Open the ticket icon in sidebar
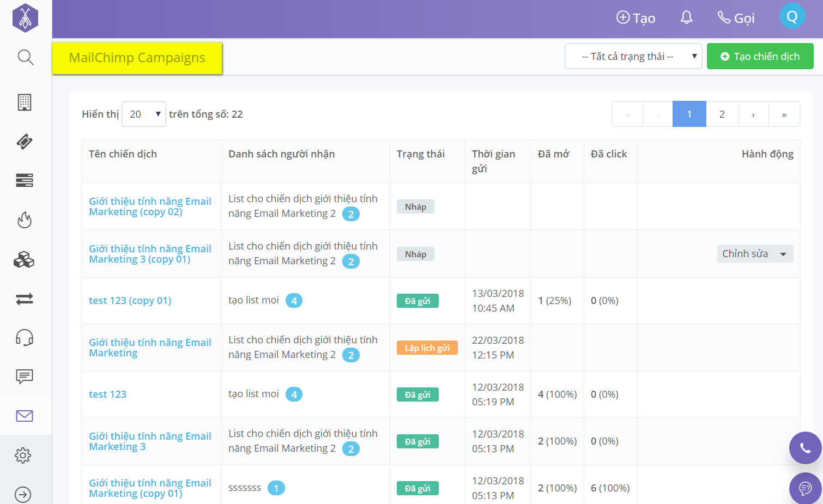Screen dimensions: 823x504 tap(25, 141)
